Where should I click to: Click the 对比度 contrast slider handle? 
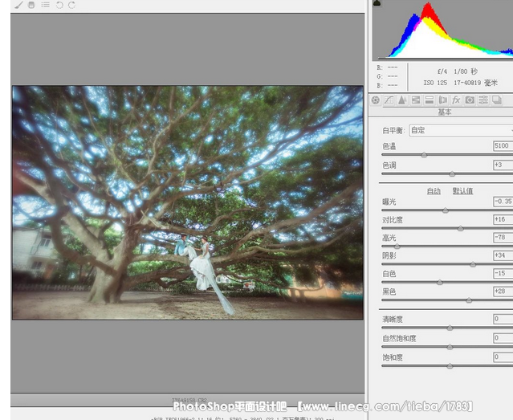(461, 229)
